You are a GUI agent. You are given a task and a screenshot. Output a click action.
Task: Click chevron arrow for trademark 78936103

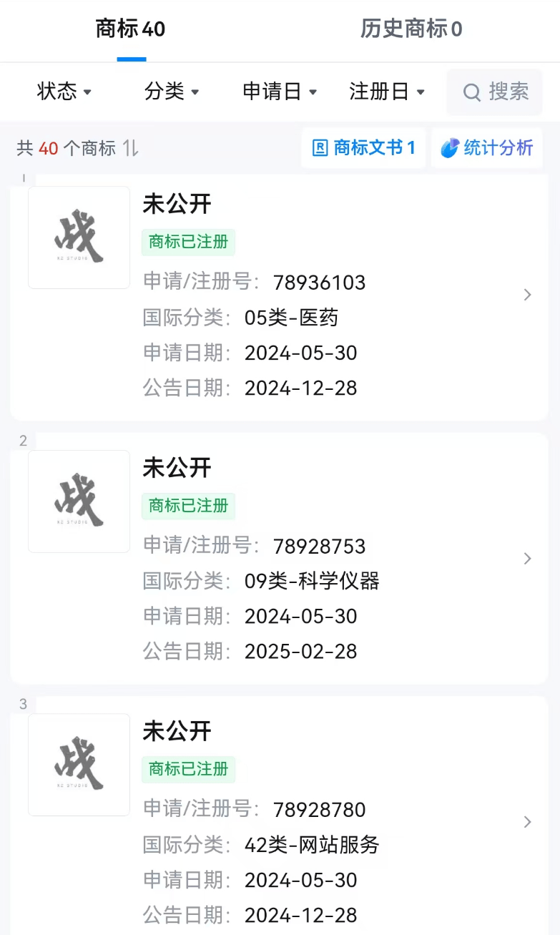coord(528,295)
